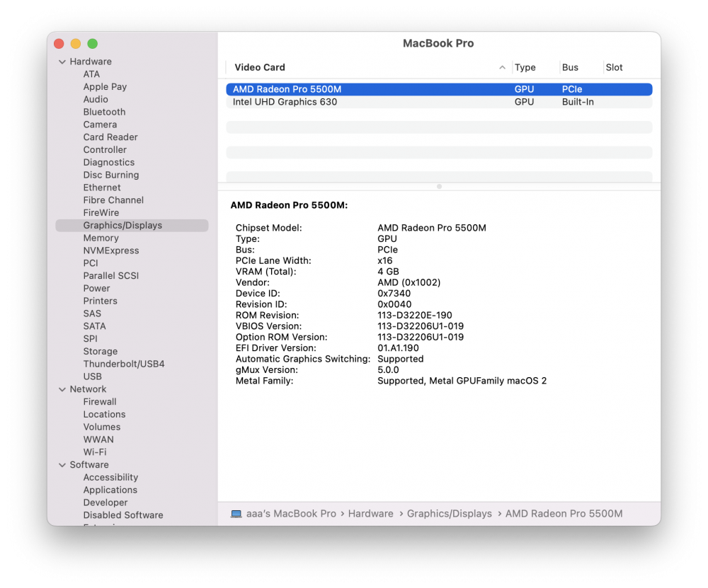Select SPI in the sidebar
This screenshot has width=708, height=588.
pos(91,340)
